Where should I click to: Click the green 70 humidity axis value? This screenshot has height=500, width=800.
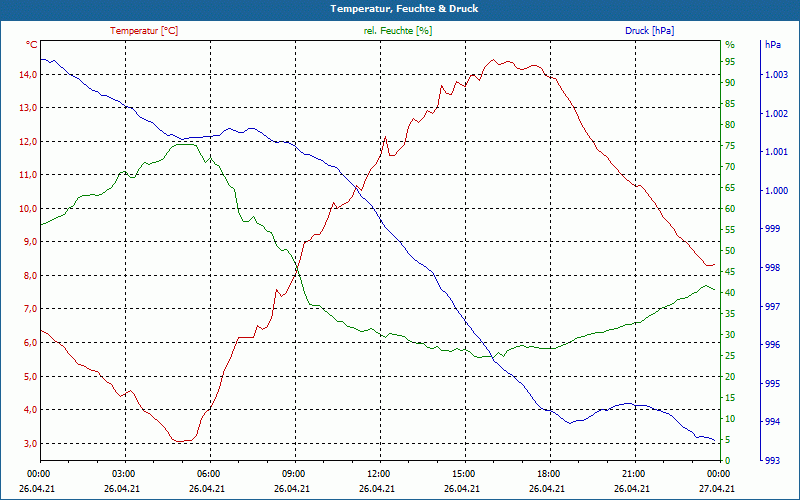[730, 167]
